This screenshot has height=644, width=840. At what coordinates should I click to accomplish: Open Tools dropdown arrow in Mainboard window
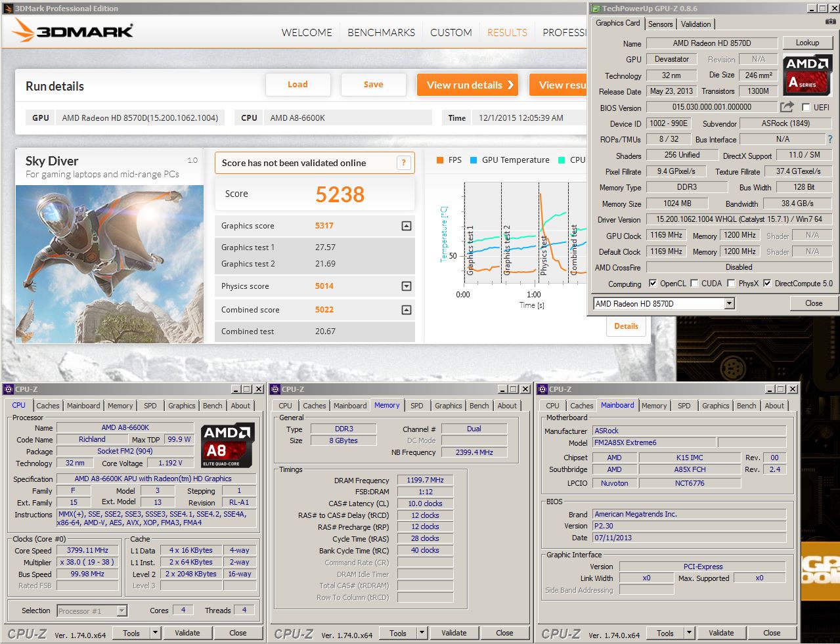click(x=689, y=633)
